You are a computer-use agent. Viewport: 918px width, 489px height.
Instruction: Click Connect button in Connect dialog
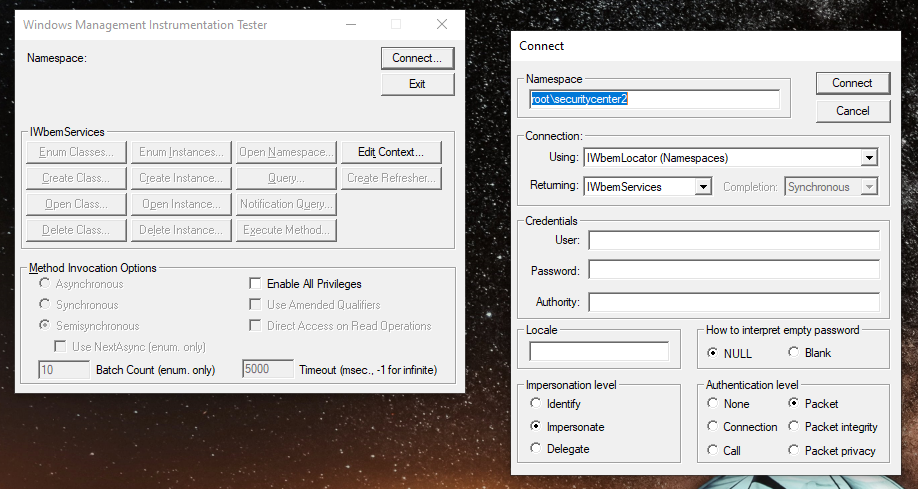coord(852,83)
